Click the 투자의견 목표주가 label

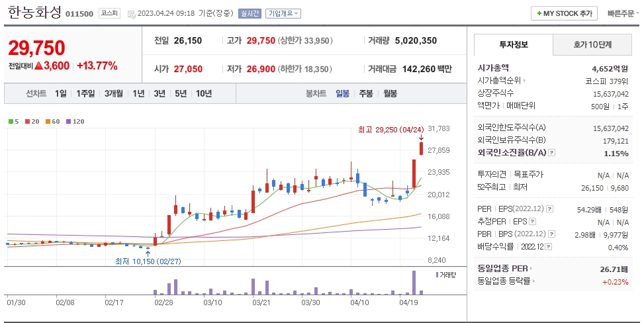510,175
